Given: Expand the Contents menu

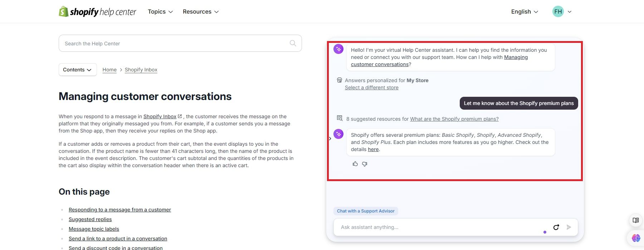Looking at the screenshot, I should [x=77, y=70].
